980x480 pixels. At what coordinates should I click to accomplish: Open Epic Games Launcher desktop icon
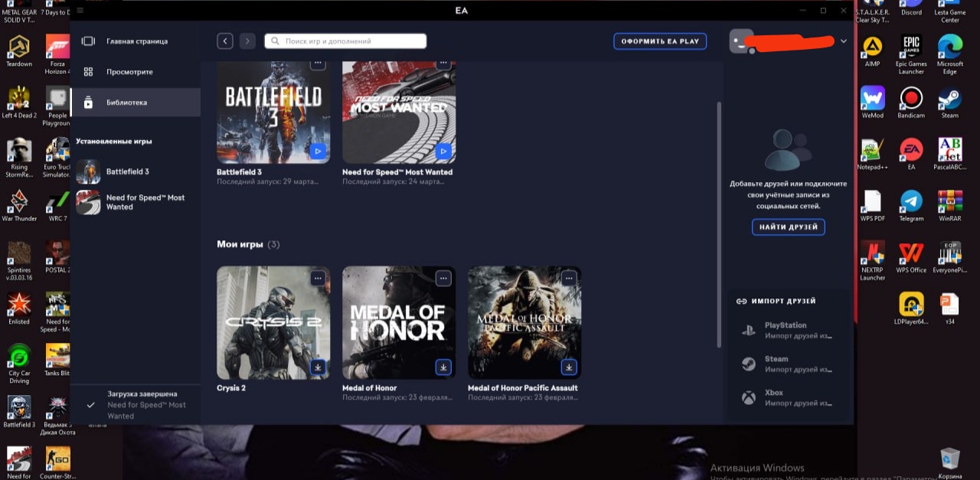tap(911, 55)
